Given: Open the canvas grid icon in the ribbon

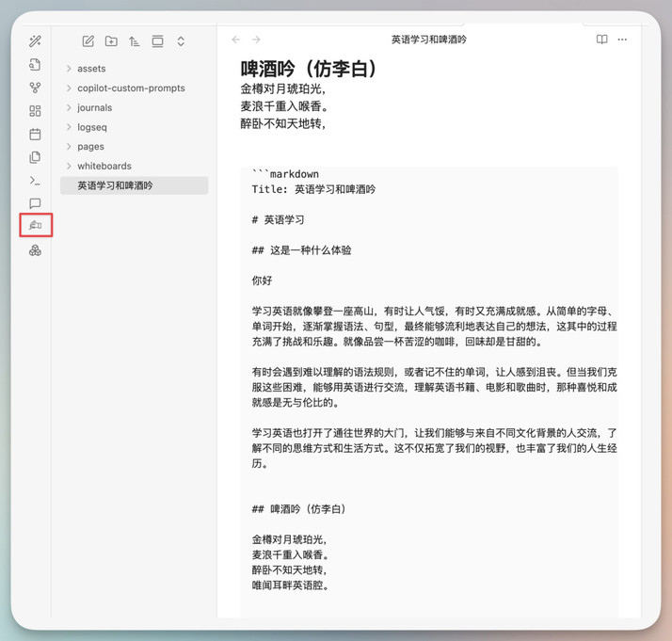Looking at the screenshot, I should [x=35, y=111].
